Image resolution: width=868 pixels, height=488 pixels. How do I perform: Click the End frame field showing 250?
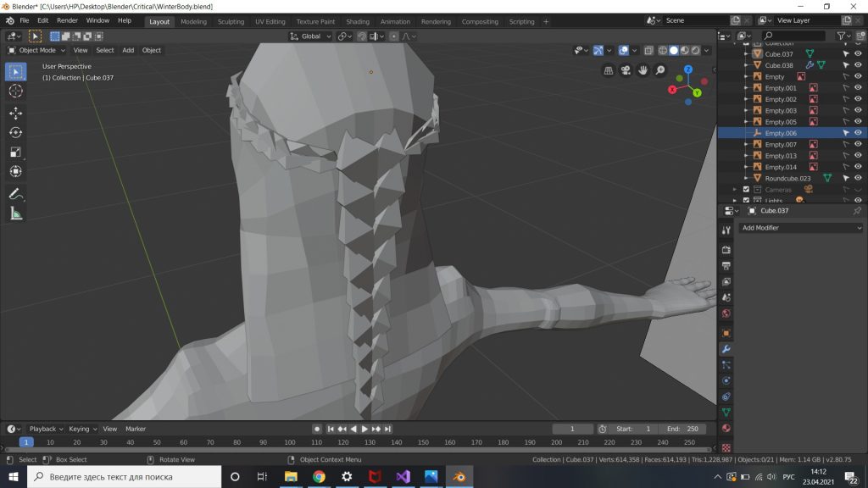pos(682,429)
